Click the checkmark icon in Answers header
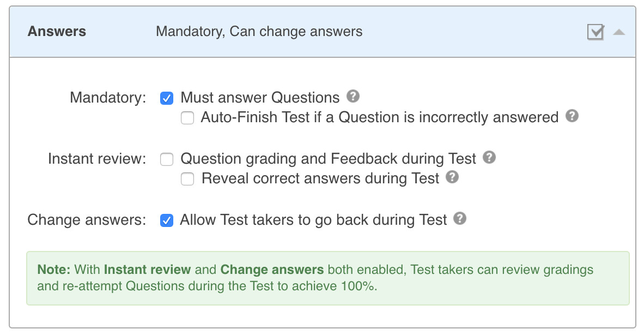The width and height of the screenshot is (644, 335). 596,32
